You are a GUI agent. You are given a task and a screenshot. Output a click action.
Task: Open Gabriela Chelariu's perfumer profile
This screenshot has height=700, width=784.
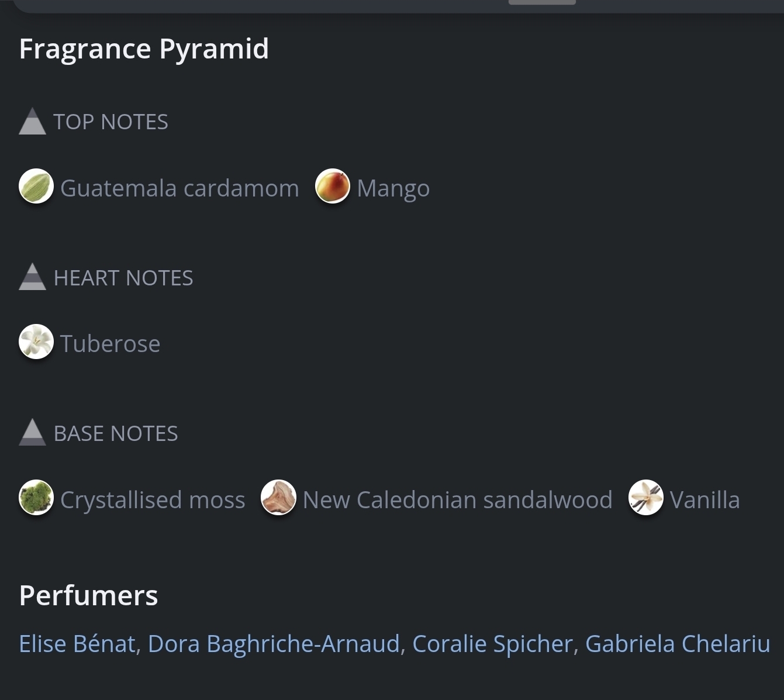[678, 644]
